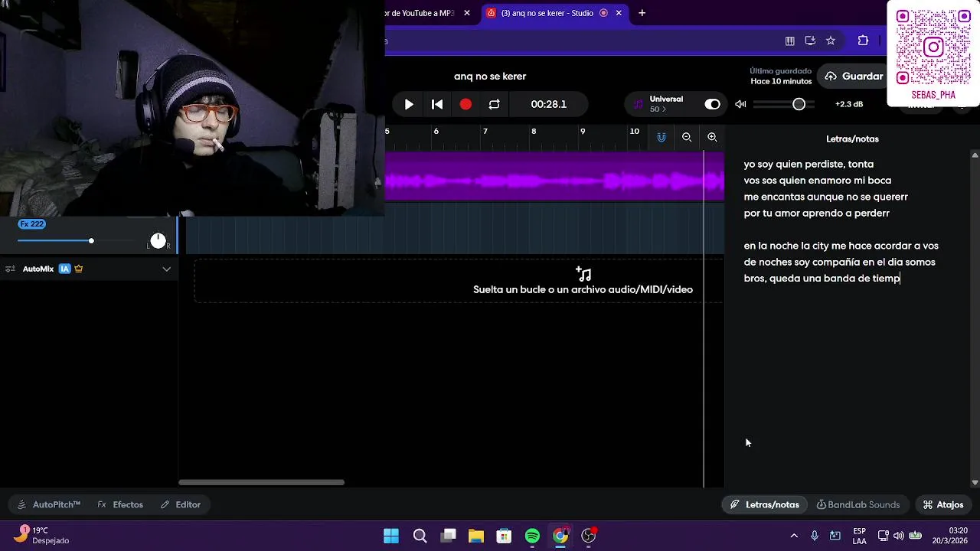980x551 pixels.
Task: Zoom out the timeline
Action: (x=687, y=137)
